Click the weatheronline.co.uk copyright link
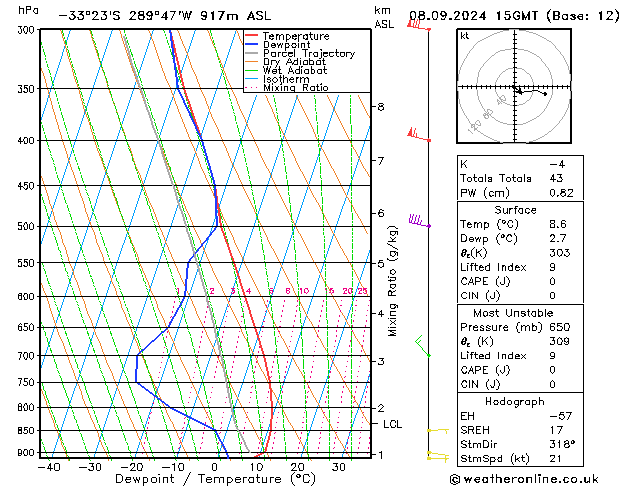This screenshot has height=486, width=629. (x=524, y=479)
